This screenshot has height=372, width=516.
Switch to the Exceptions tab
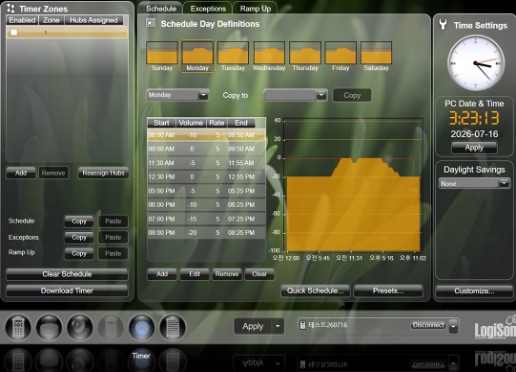pyautogui.click(x=208, y=9)
